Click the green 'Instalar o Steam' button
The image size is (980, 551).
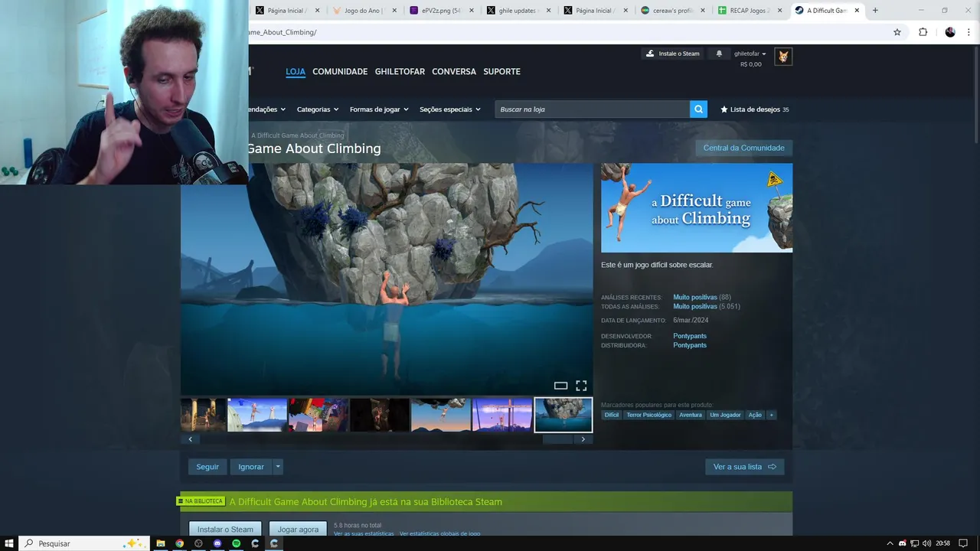225,529
